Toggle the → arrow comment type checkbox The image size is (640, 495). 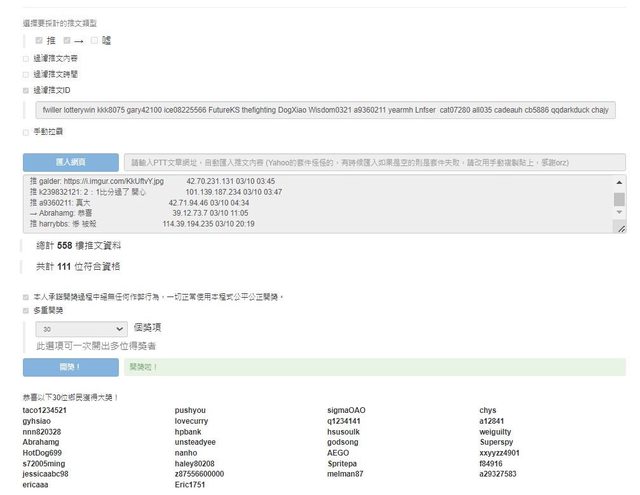(x=66, y=41)
